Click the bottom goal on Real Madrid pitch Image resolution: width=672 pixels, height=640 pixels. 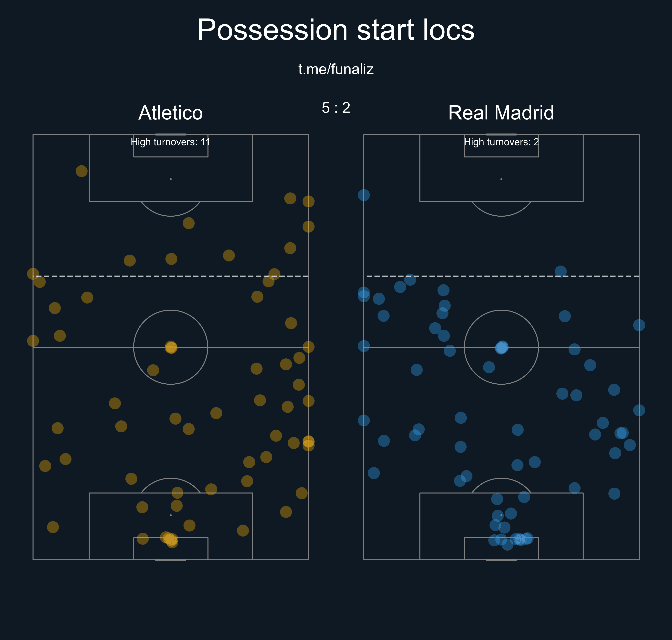(502, 560)
